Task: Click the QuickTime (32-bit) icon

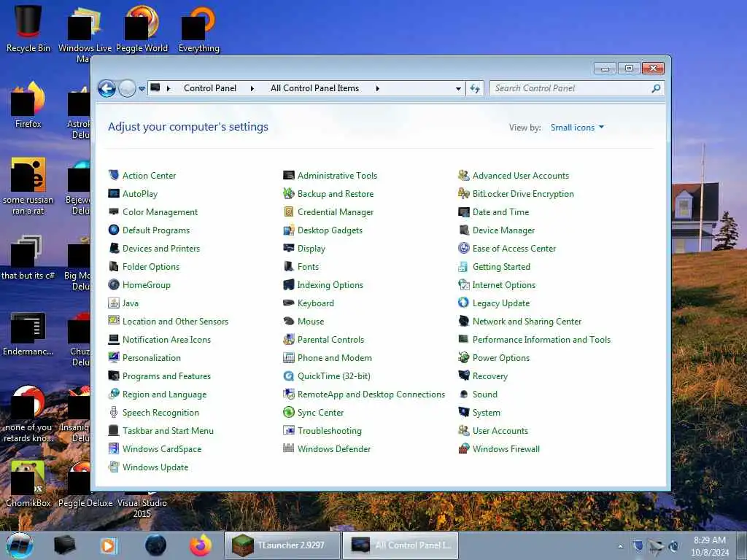Action: coord(289,376)
